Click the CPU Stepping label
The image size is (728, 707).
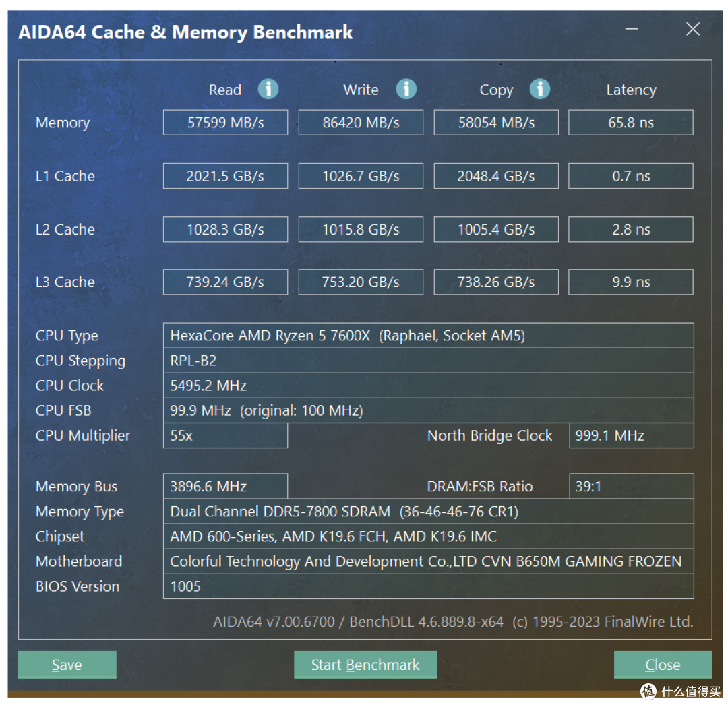(x=80, y=361)
